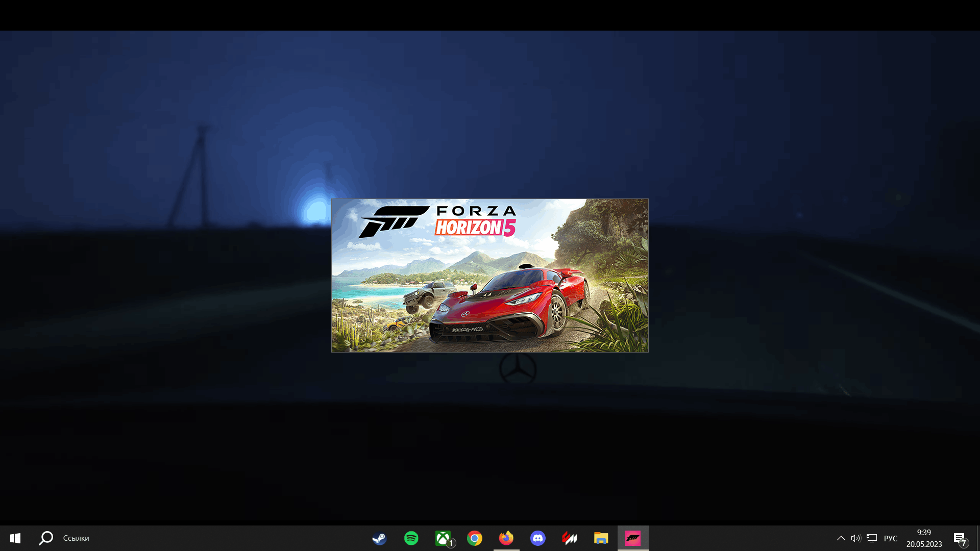
Task: Click the Forza Horizon 5 splash image
Action: [x=490, y=275]
